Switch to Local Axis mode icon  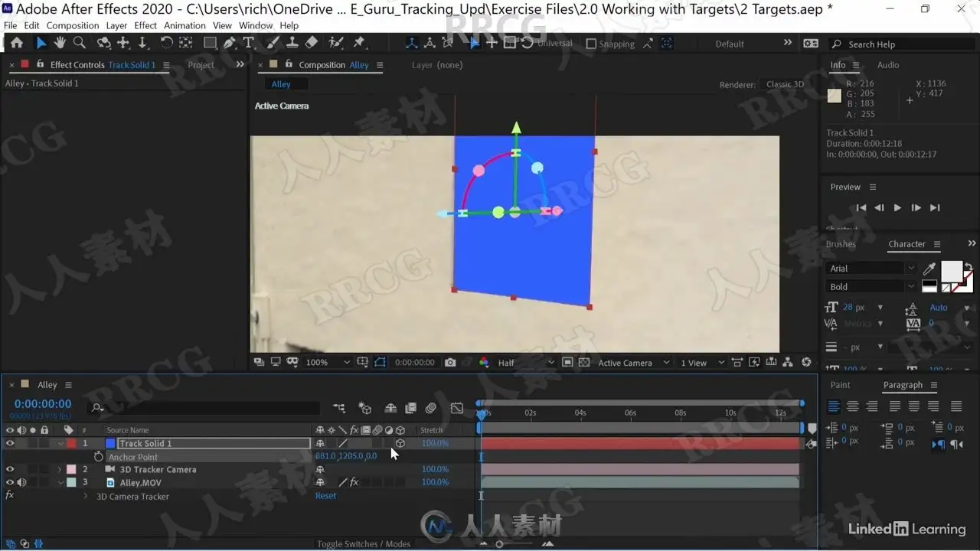413,44
